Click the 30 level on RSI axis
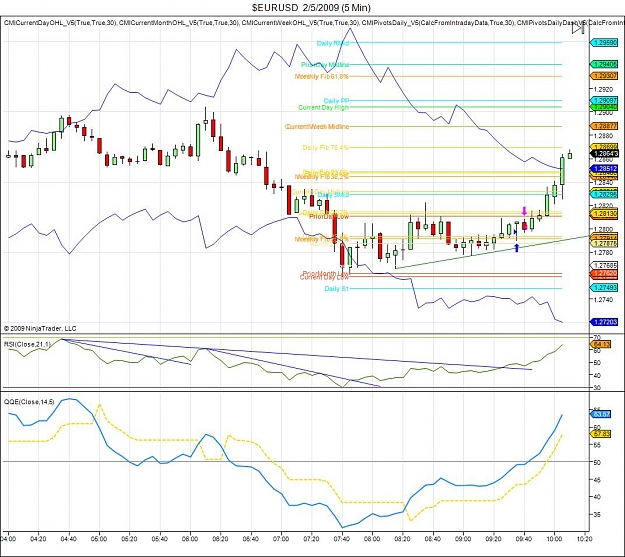The width and height of the screenshot is (625, 557). [x=597, y=388]
